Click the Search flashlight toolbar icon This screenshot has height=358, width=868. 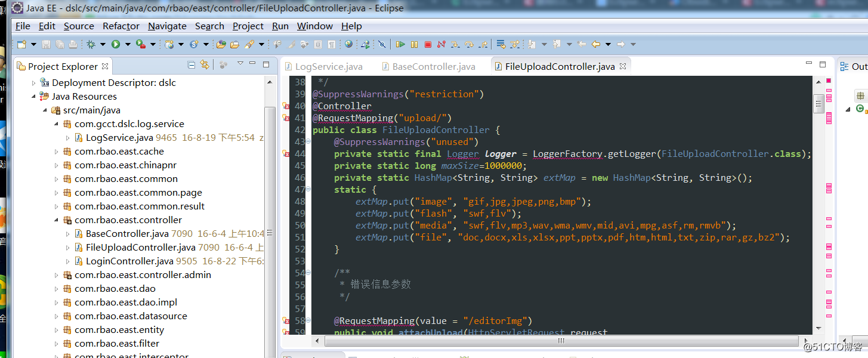point(249,44)
